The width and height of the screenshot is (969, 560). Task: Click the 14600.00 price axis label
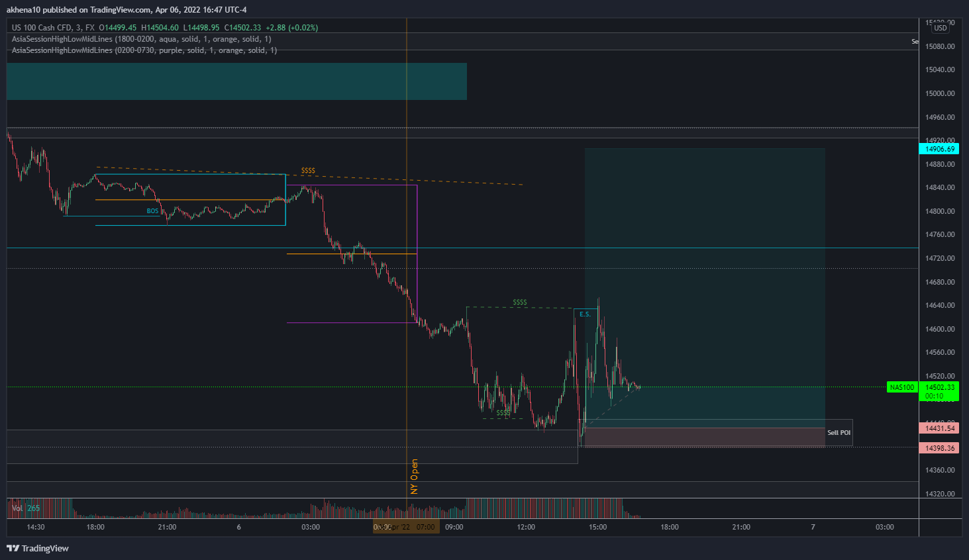(940, 329)
